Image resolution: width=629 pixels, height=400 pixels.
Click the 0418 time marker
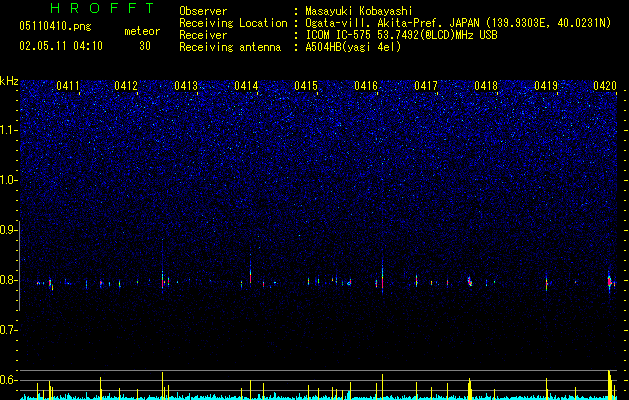(486, 86)
